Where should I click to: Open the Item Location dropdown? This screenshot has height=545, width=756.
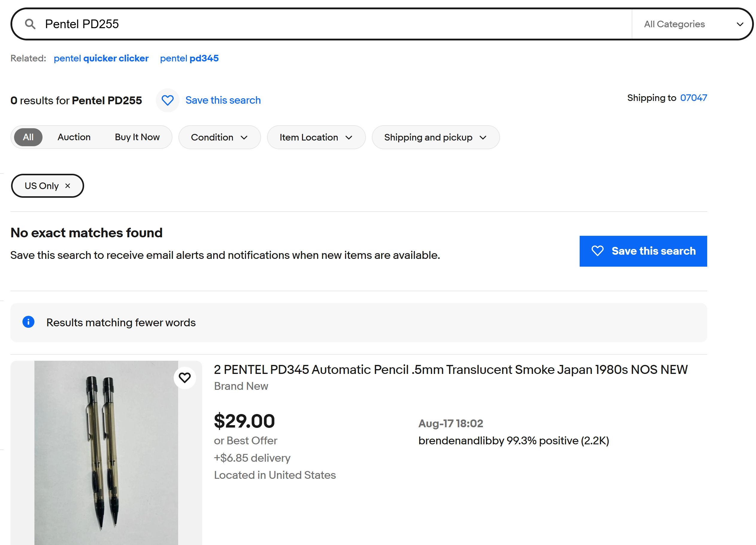[x=316, y=137]
